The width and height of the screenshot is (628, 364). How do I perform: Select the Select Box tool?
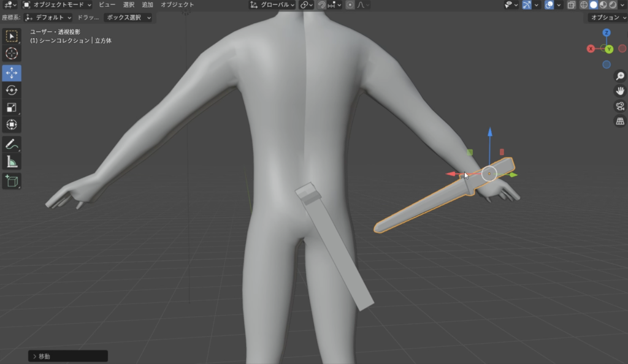click(12, 36)
